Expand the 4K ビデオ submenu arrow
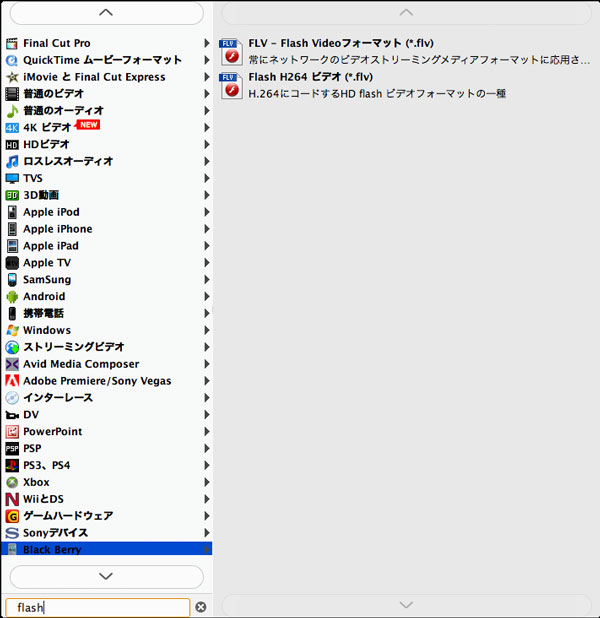Screen dimensions: 600x618 (206, 128)
